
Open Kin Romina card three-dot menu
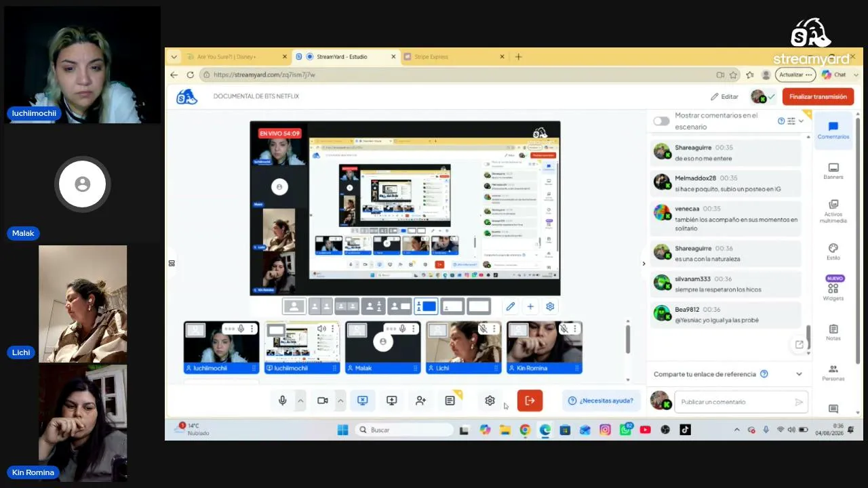[x=574, y=329]
